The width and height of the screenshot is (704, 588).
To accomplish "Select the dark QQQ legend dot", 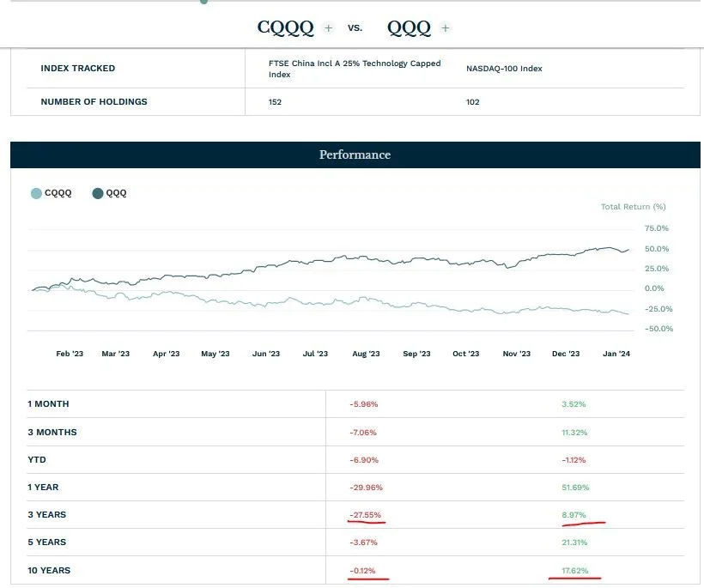I will [x=97, y=193].
